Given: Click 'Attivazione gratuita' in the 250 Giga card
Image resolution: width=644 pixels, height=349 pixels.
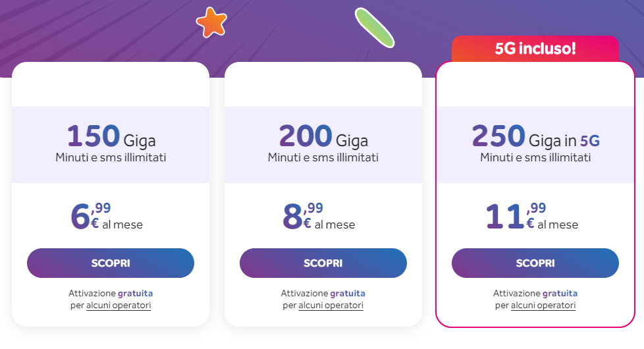Looking at the screenshot, I should tap(535, 293).
